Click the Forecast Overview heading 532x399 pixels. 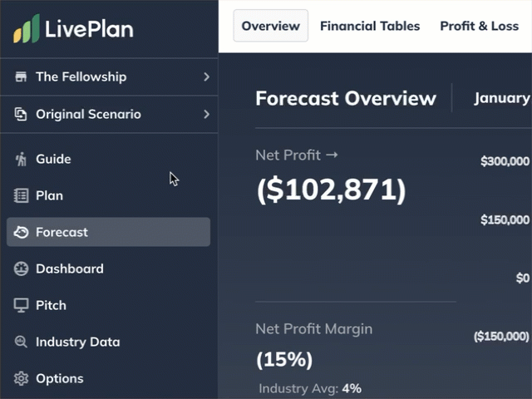click(x=346, y=98)
